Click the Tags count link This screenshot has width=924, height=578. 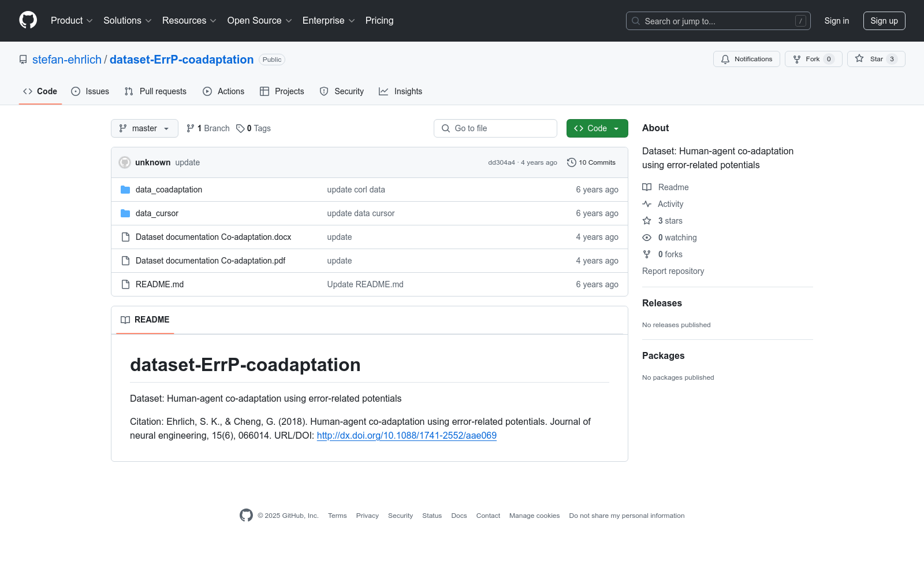tap(254, 128)
